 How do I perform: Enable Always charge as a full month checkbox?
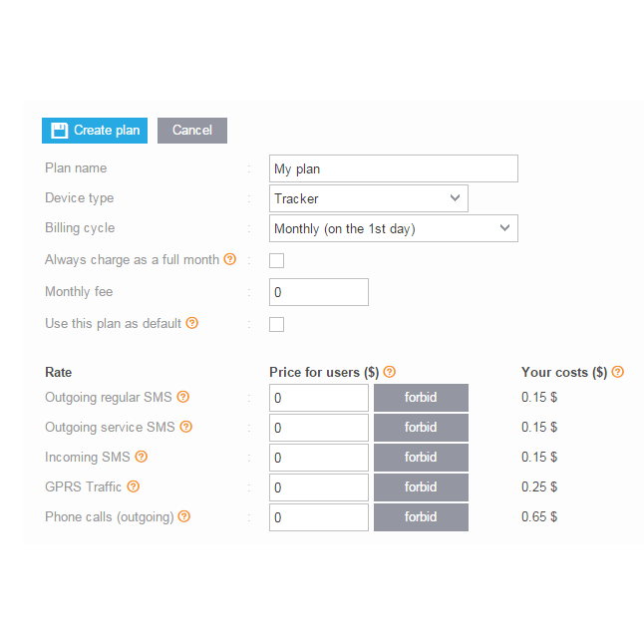coord(276,260)
